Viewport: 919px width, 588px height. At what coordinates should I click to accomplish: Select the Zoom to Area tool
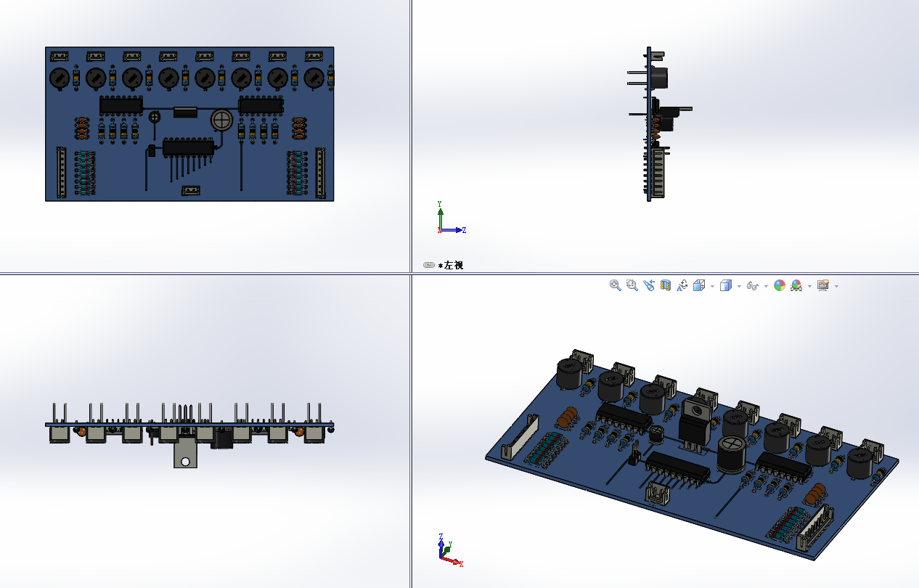click(x=632, y=286)
